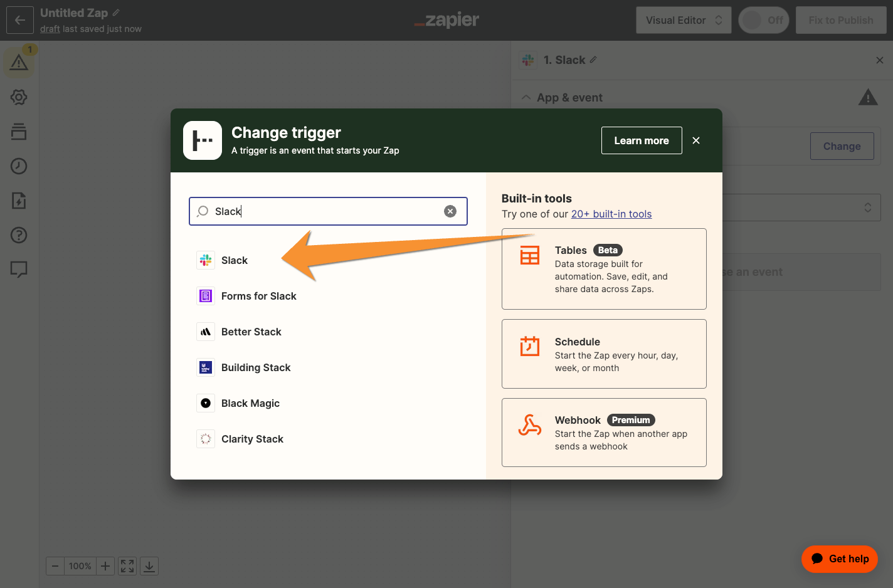Open the Zap details file icon
893x588 pixels.
[x=19, y=201]
